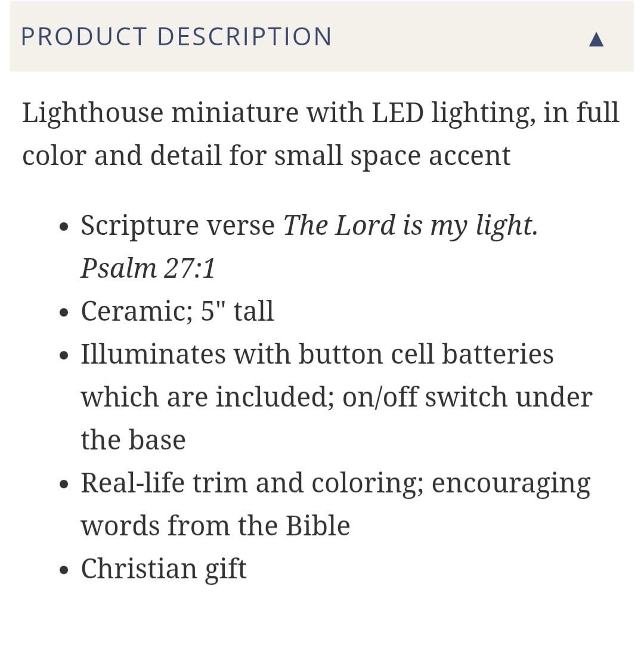Click the 'which are included; on/off switch under' line
Screen dimensions: 644x667
point(336,397)
